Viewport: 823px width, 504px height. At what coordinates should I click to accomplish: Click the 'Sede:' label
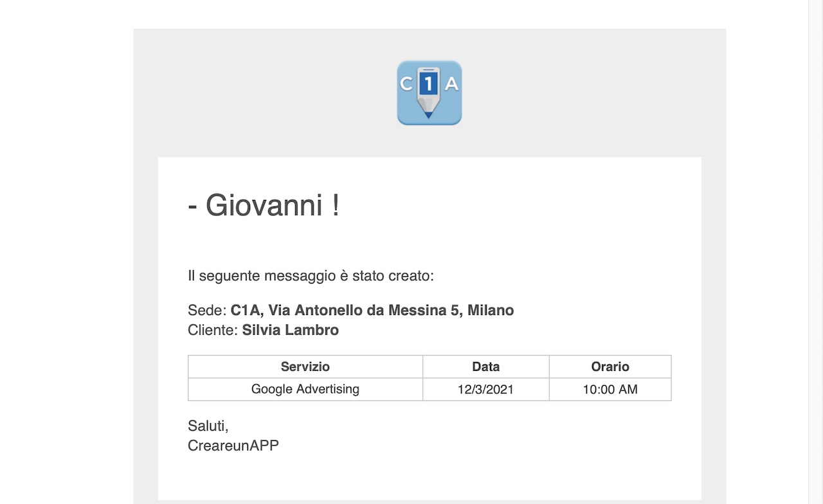207,310
